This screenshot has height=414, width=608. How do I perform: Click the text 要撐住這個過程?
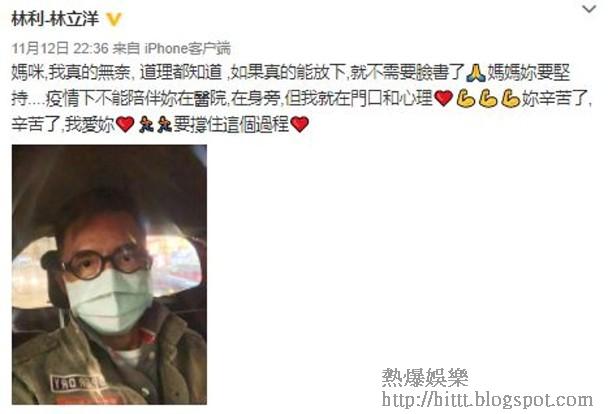(231, 124)
